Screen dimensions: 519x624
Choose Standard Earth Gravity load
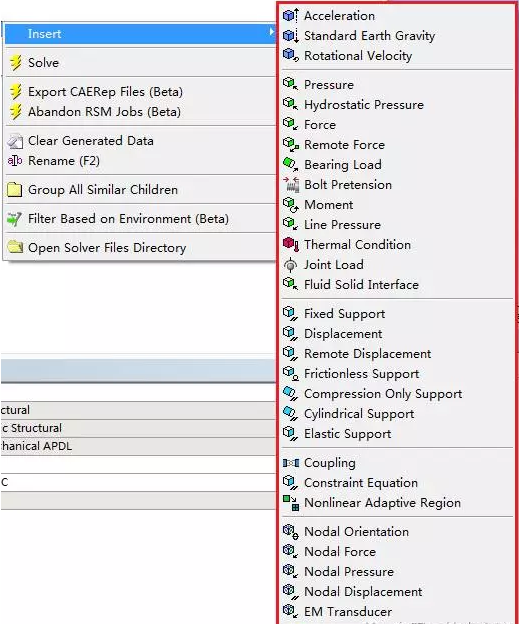pyautogui.click(x=369, y=36)
